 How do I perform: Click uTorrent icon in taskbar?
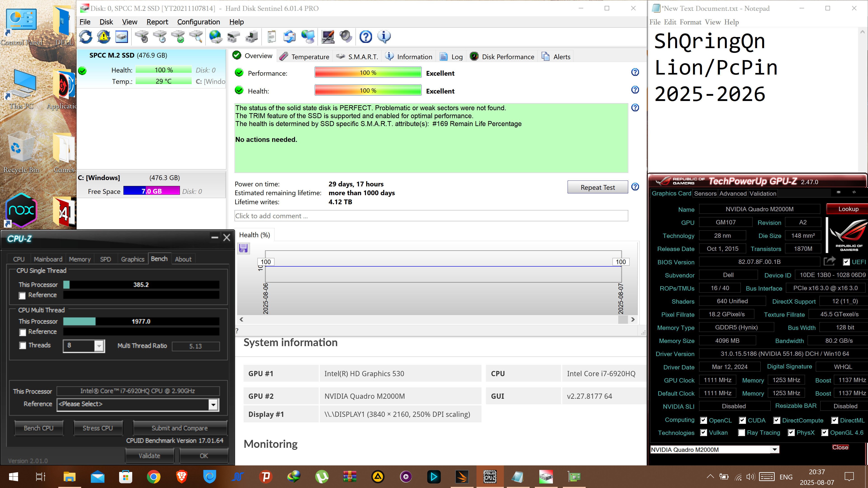(x=322, y=476)
